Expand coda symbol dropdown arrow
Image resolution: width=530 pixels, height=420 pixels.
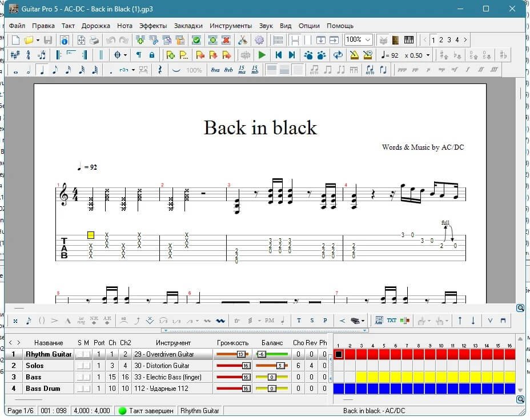coord(126,55)
